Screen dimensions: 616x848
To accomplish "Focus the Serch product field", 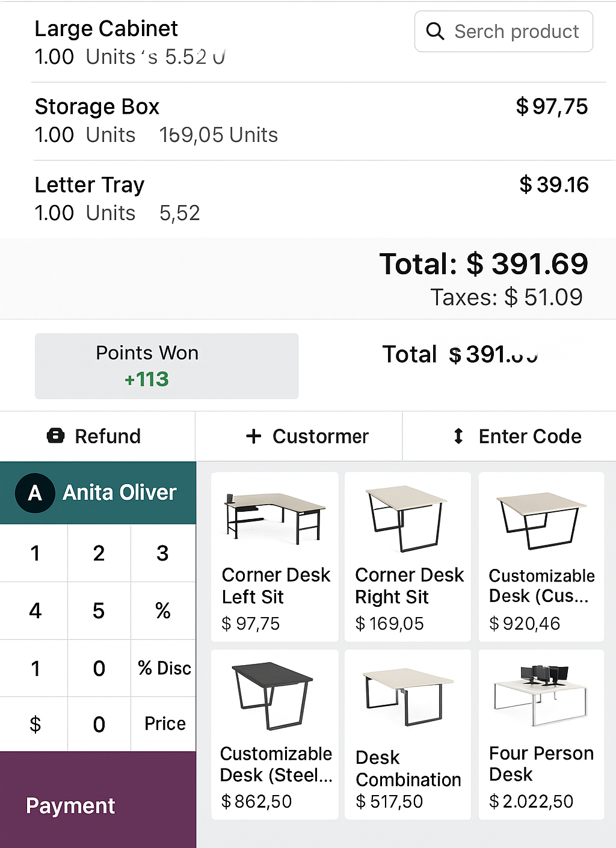I will pyautogui.click(x=504, y=31).
